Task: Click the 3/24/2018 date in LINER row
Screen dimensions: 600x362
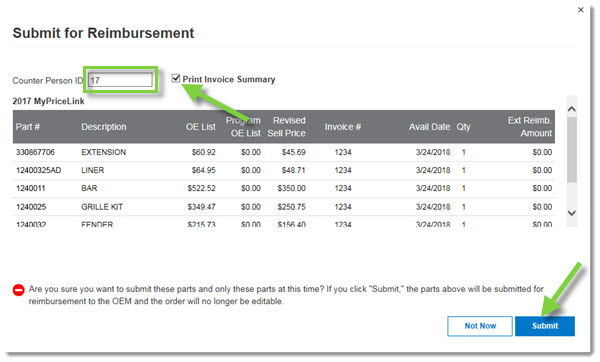Action: [x=433, y=170]
